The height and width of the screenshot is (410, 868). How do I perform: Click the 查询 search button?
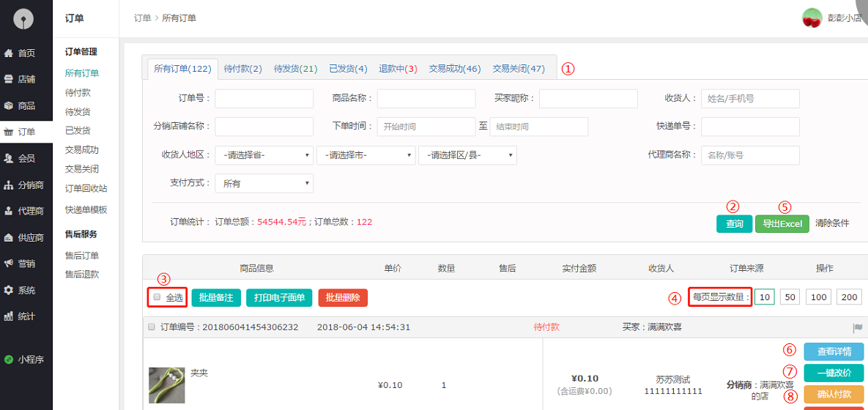click(x=734, y=224)
